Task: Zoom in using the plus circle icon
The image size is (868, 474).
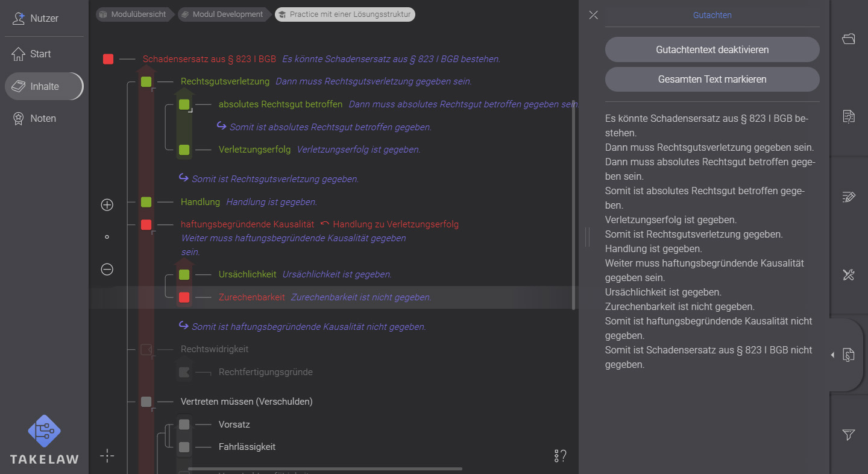Action: click(x=107, y=204)
